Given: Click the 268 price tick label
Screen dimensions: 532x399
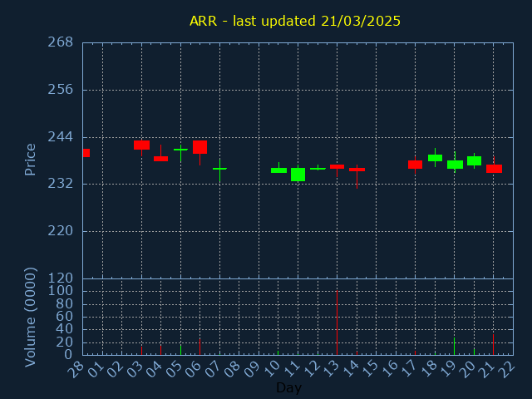Looking at the screenshot, I should (x=61, y=42).
